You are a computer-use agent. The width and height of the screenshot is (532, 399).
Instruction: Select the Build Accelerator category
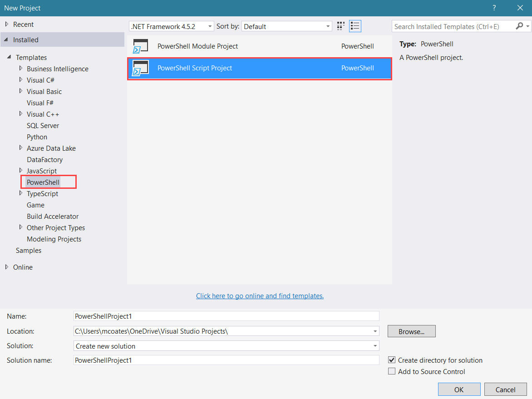click(x=53, y=217)
